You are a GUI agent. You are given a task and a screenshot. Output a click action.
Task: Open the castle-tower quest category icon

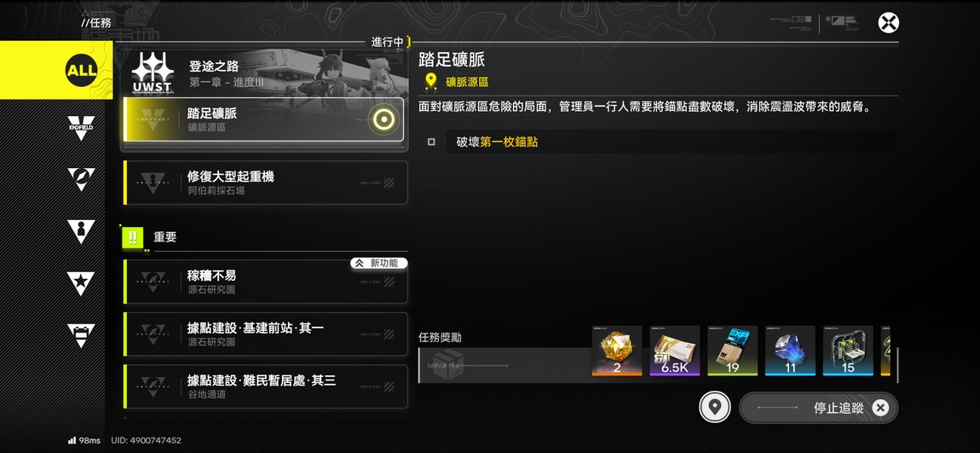(x=81, y=336)
